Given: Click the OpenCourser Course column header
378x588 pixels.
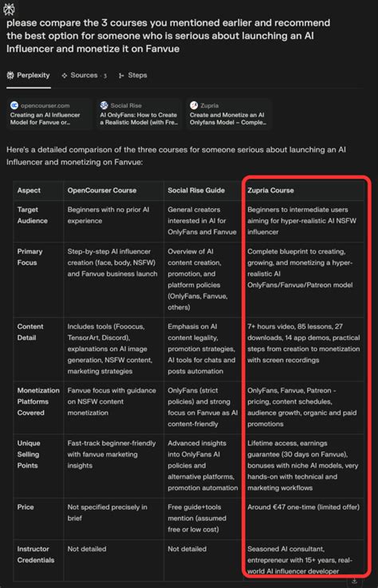Looking at the screenshot, I should tap(102, 191).
